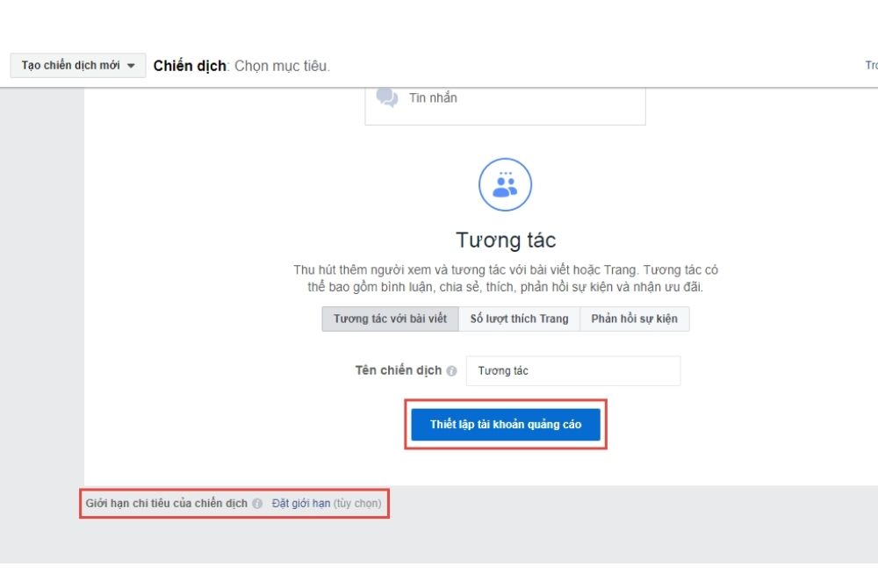Select the Tương tác với bài viết tab
The image size is (878, 588).
coord(391,319)
